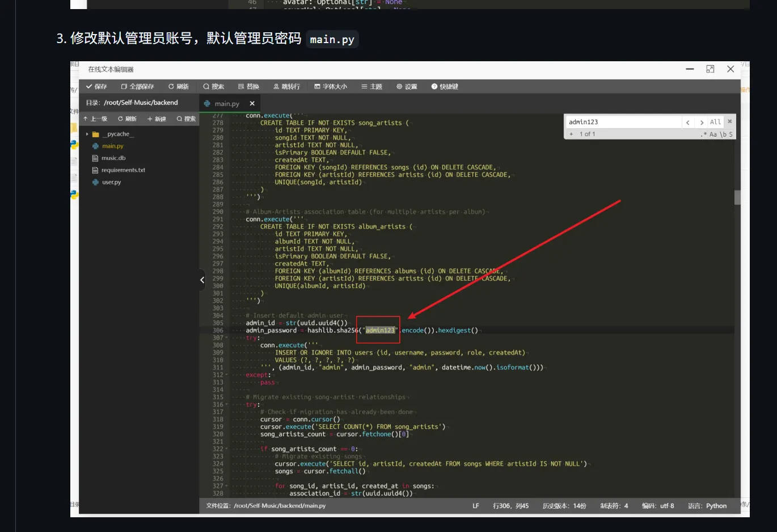Image resolution: width=777 pixels, height=532 pixels.
Task: Open the 替换 replace tool
Action: pyautogui.click(x=248, y=87)
